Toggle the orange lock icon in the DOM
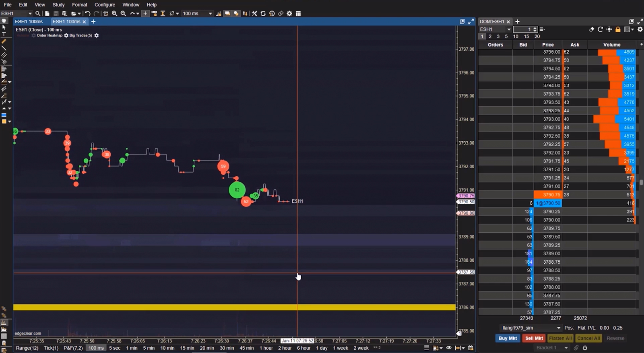644x353 pixels. (618, 29)
